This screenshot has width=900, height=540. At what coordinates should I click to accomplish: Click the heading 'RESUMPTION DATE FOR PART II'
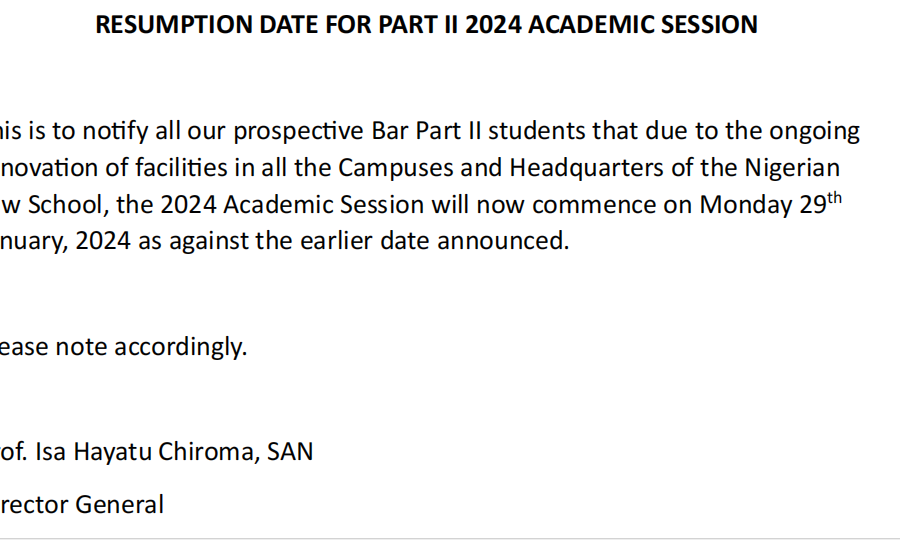(x=277, y=25)
